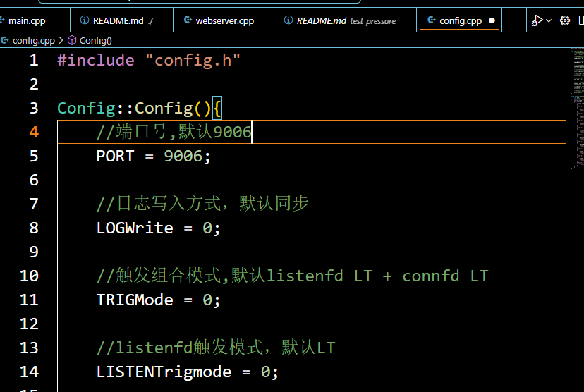Viewport: 584px width, 392px height.
Task: Open the settings gear in editor toolbar
Action: click(x=565, y=20)
